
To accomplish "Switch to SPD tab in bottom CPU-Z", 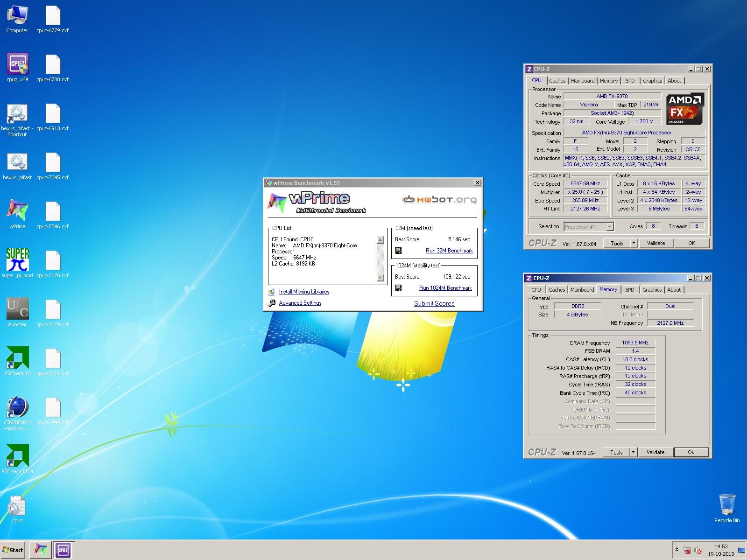I will pyautogui.click(x=630, y=290).
